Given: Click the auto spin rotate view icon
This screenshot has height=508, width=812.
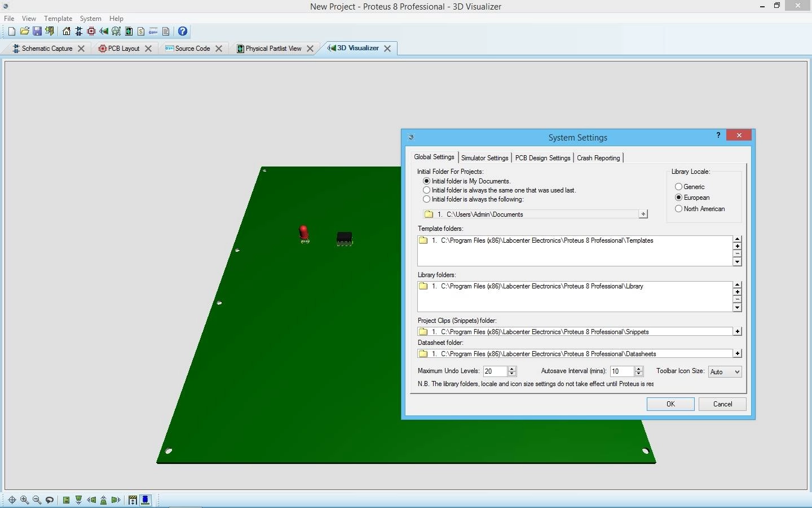Looking at the screenshot, I should (x=50, y=500).
